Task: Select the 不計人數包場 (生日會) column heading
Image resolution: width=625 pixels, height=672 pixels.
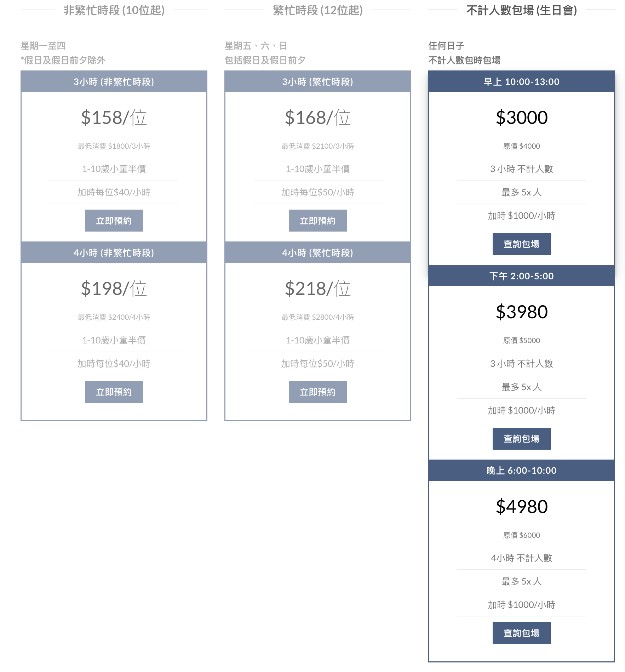Action: tap(521, 10)
